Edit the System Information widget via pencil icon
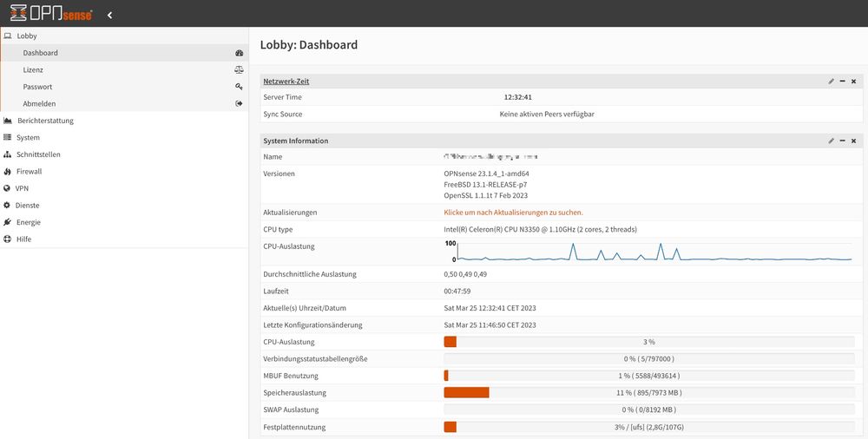Viewport: 868px width, 439px height. pos(831,141)
